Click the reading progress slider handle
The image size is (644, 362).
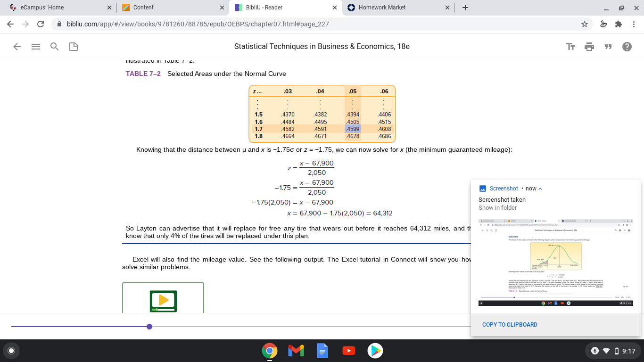[x=149, y=327]
